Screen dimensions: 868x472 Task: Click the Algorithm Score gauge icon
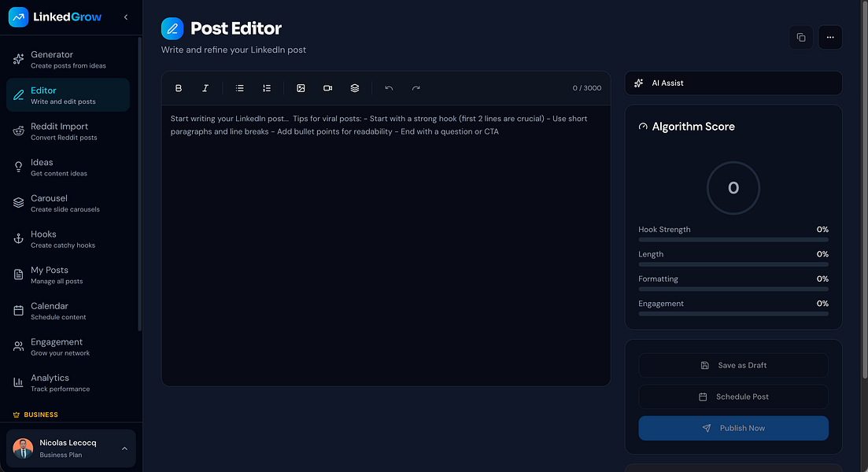click(643, 127)
